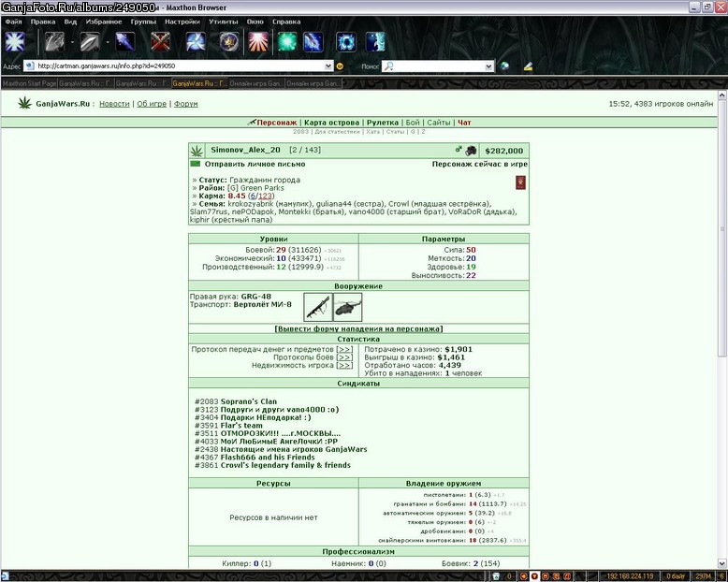
Task: Open the Избранное menu
Action: click(x=104, y=22)
